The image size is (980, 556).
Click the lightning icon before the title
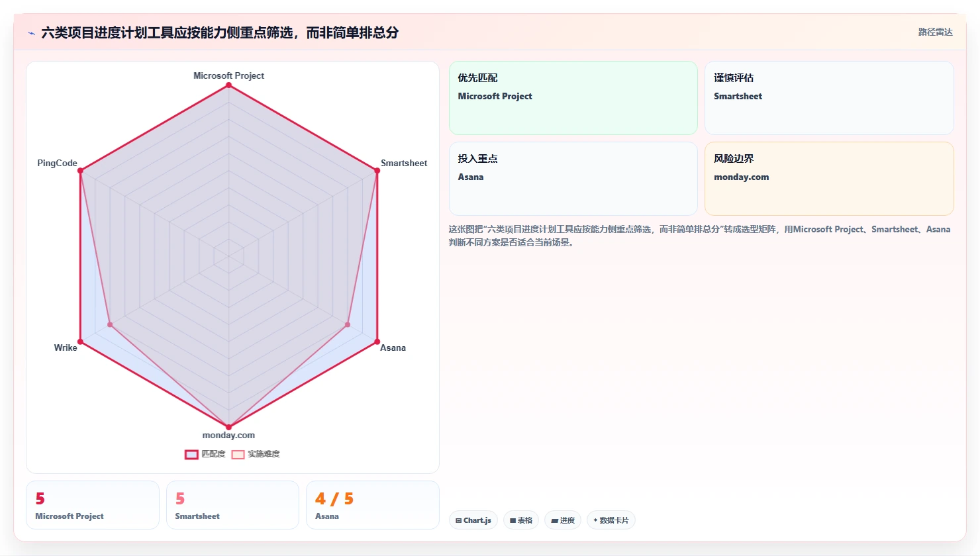[31, 33]
